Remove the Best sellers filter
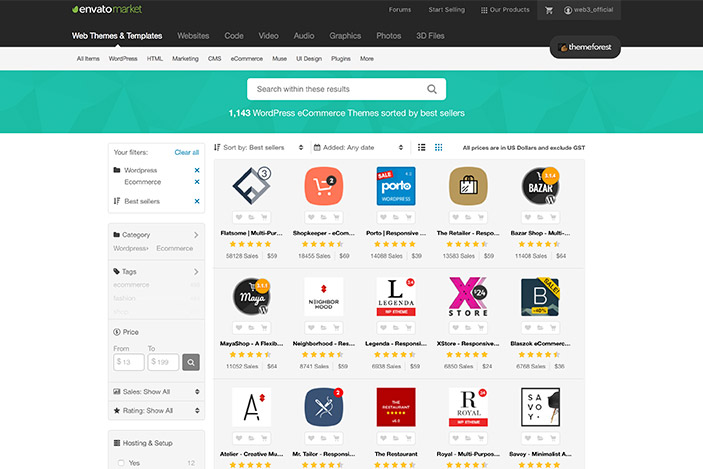Screen dimensions: 703x469 197,201
